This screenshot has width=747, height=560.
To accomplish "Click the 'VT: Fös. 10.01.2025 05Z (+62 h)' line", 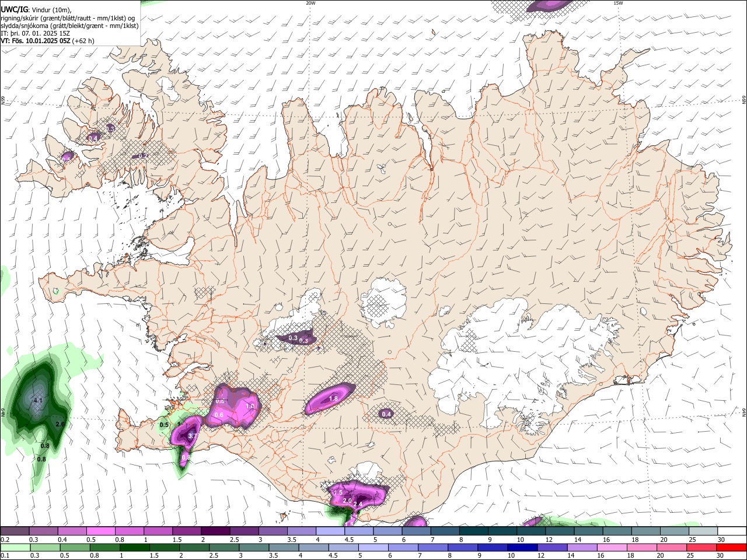I will point(47,41).
